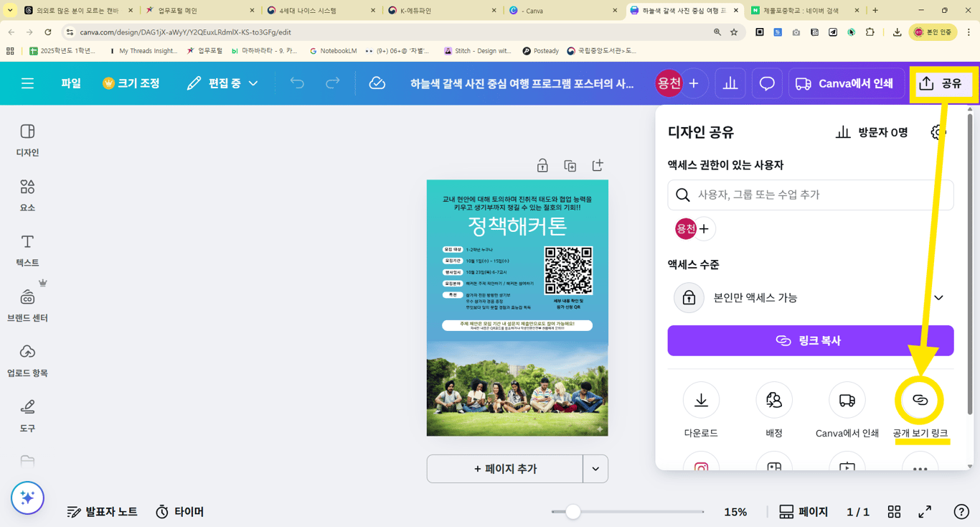
Task: Open the Canva hamburger main menu
Action: point(27,83)
